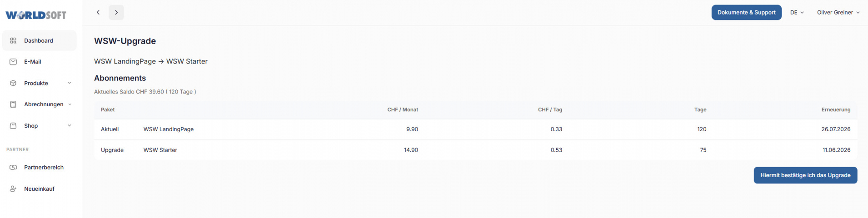Select the WSW Starter upgrade row
This screenshot has width=868, height=218.
(x=160, y=150)
